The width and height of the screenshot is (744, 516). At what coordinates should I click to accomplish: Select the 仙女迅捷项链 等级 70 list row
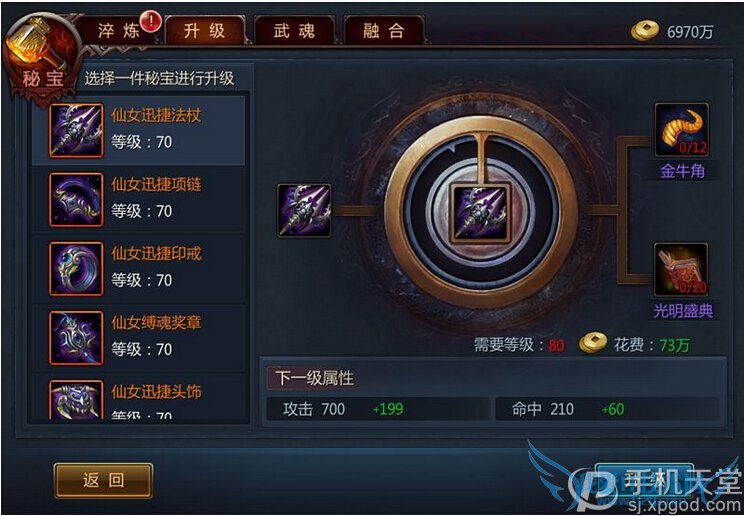coord(139,199)
